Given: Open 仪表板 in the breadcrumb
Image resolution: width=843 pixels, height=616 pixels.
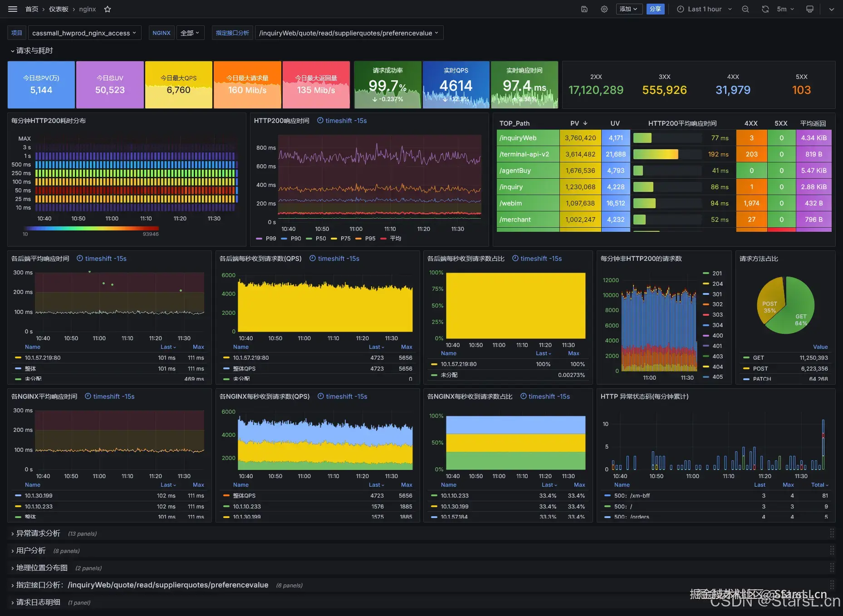Looking at the screenshot, I should tap(59, 9).
